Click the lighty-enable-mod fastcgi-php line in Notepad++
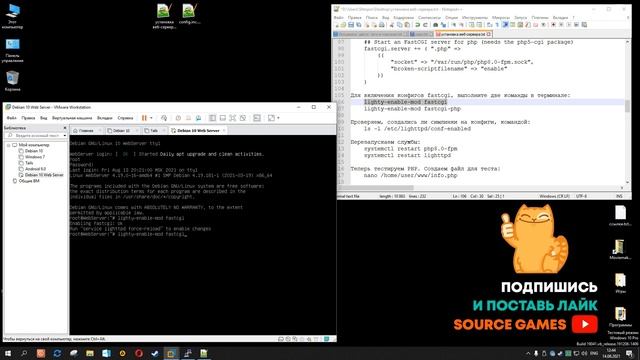This screenshot has width=640, height=360. click(412, 109)
